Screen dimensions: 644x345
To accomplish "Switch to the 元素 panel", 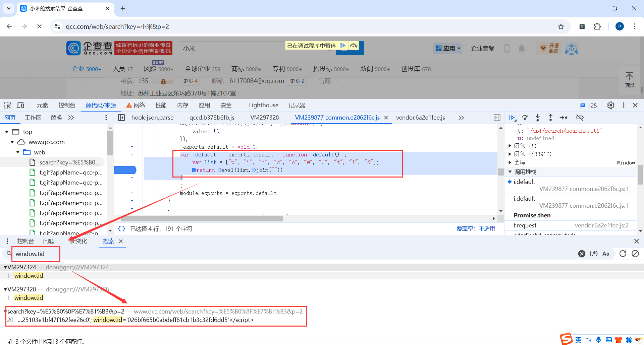I will point(42,105).
